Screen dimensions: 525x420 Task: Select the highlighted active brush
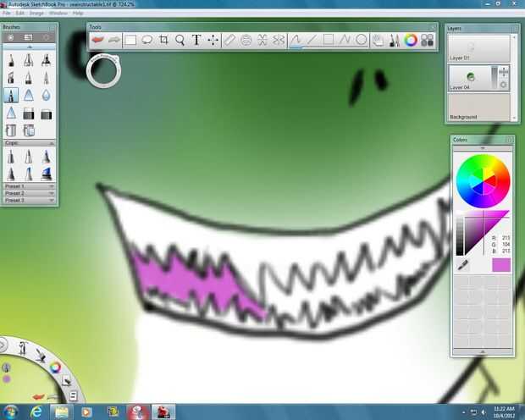coord(11,95)
